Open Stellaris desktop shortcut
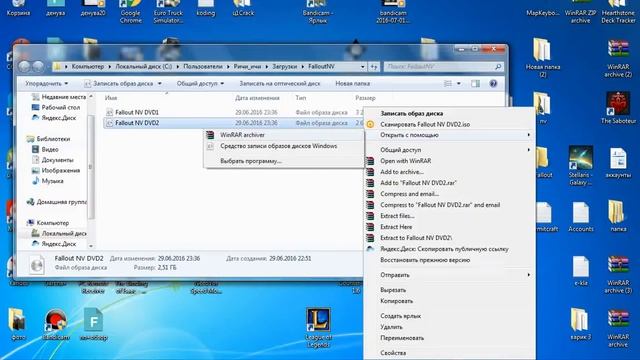The width and height of the screenshot is (640, 360). [x=580, y=165]
